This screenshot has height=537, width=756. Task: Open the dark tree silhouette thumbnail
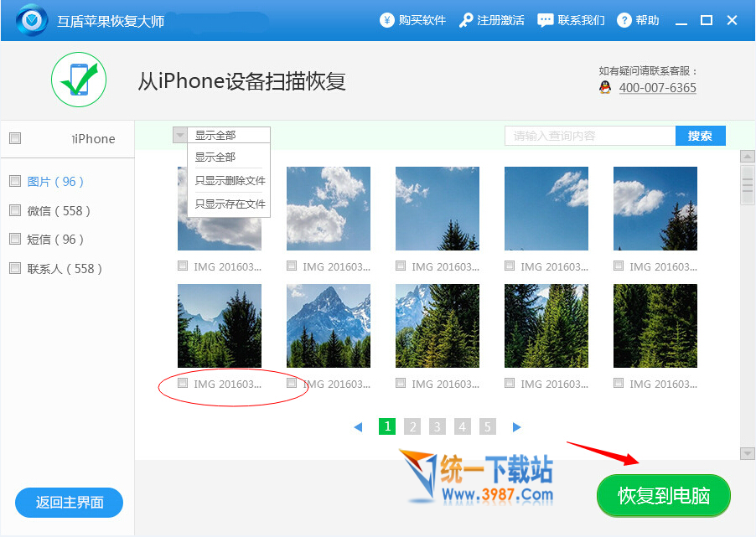pyautogui.click(x=220, y=326)
